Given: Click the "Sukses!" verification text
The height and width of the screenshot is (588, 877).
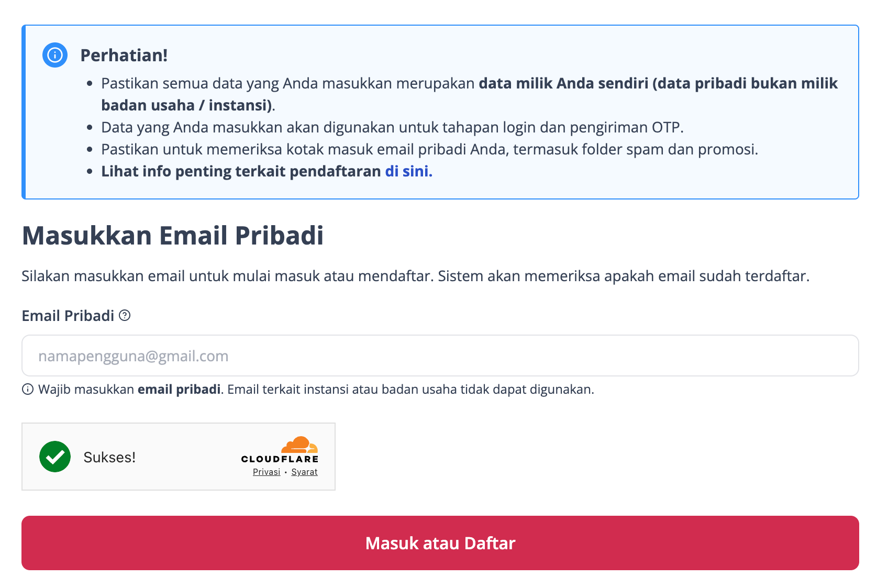Looking at the screenshot, I should click(109, 457).
